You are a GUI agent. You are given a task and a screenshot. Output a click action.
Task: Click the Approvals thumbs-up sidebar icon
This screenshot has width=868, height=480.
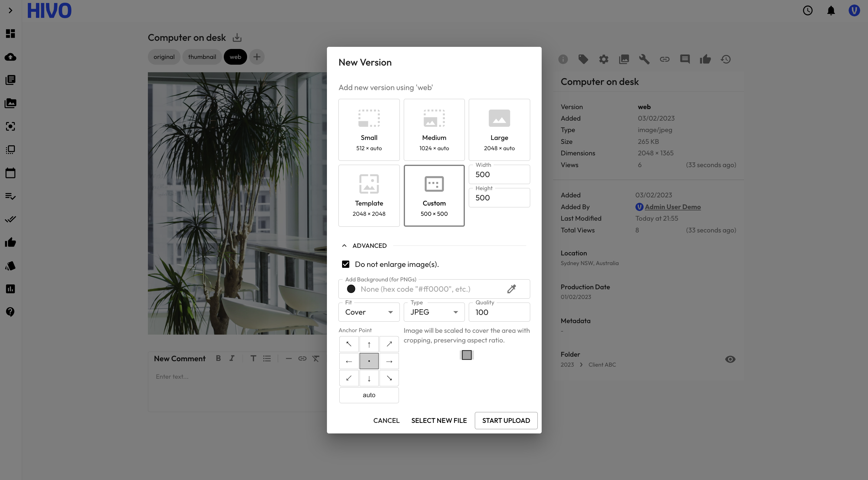11,242
